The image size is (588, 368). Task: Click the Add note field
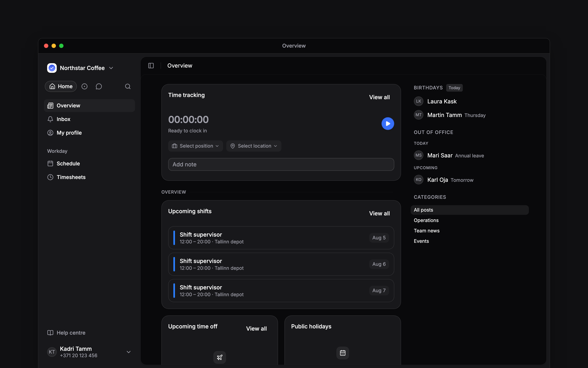[281, 165]
